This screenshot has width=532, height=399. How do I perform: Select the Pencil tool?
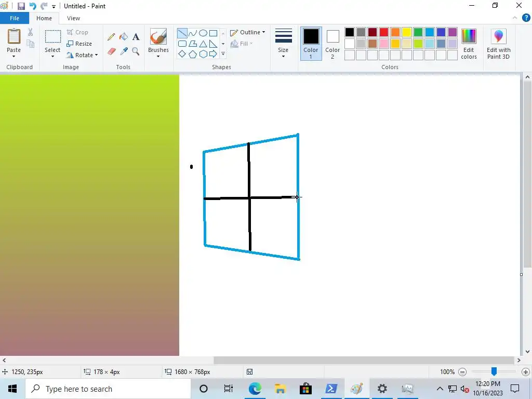pyautogui.click(x=111, y=37)
